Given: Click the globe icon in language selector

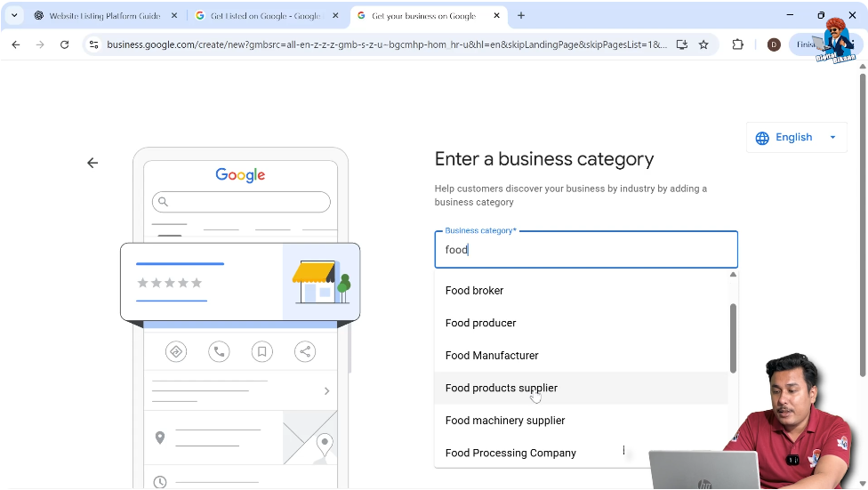Looking at the screenshot, I should tap(762, 138).
